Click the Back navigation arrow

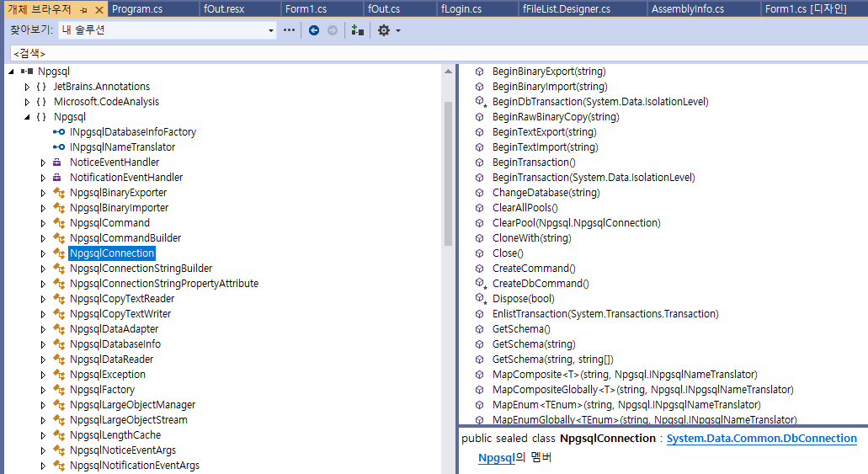[x=314, y=30]
